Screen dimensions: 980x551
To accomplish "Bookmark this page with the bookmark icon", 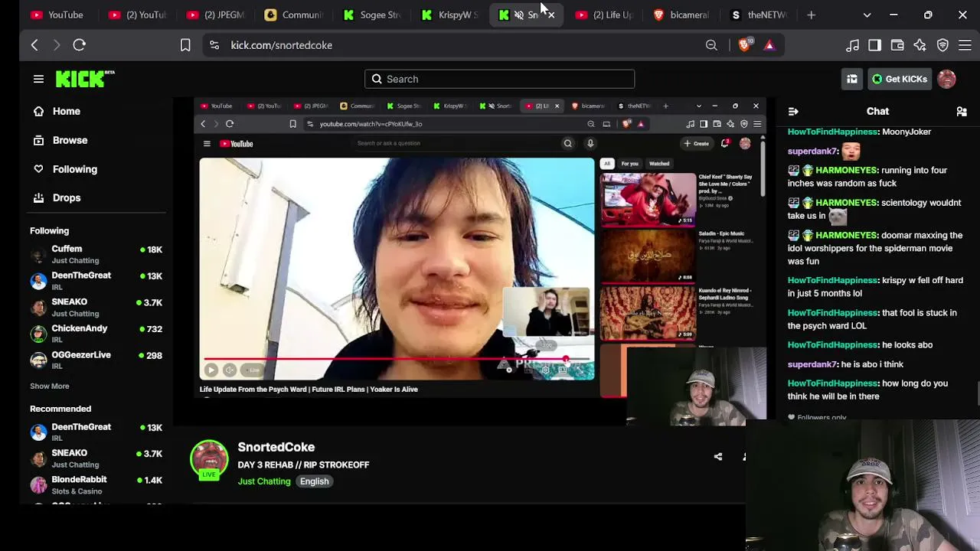I will tap(185, 45).
